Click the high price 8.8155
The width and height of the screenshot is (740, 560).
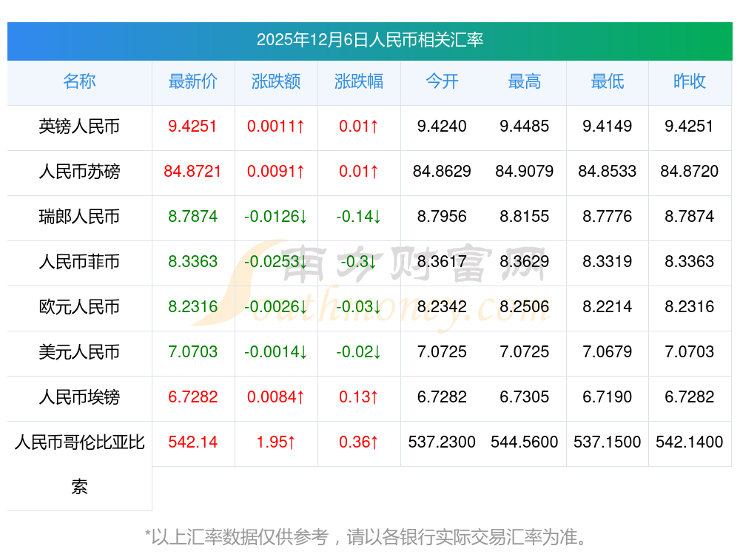[525, 217]
